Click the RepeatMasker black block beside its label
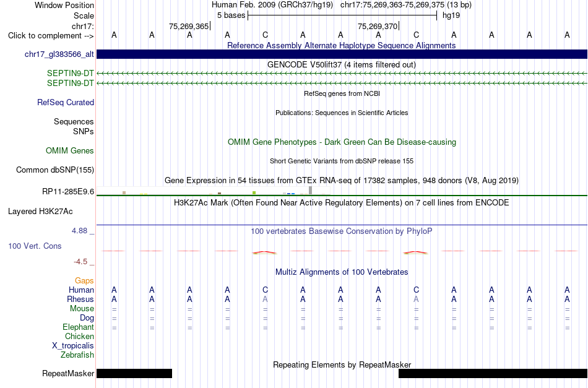 tap(134, 373)
